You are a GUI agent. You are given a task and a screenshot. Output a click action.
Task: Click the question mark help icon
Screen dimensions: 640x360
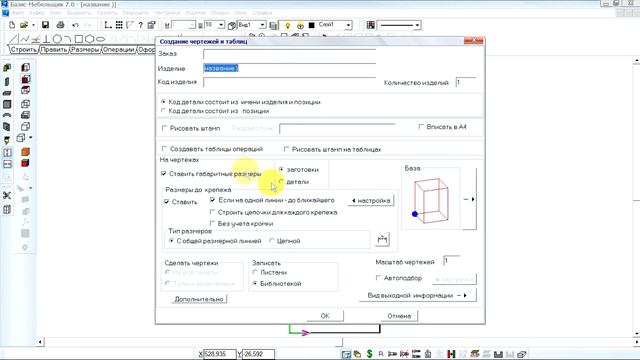[x=140, y=25]
